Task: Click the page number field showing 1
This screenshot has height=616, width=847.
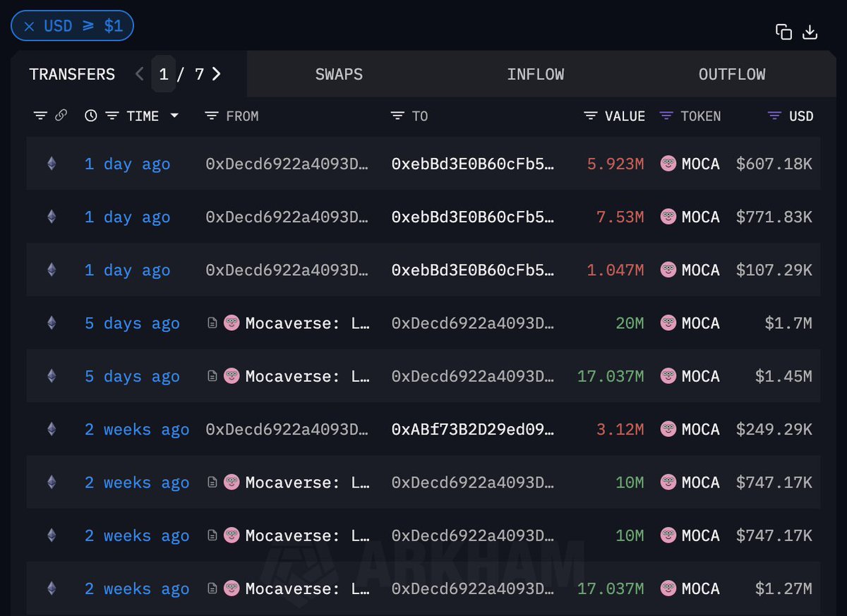Action: [x=164, y=74]
